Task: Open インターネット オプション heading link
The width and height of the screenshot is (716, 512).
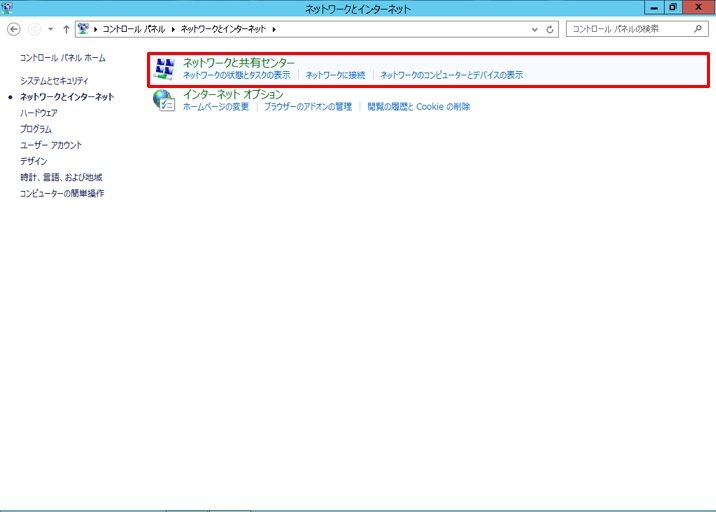Action: [x=232, y=94]
